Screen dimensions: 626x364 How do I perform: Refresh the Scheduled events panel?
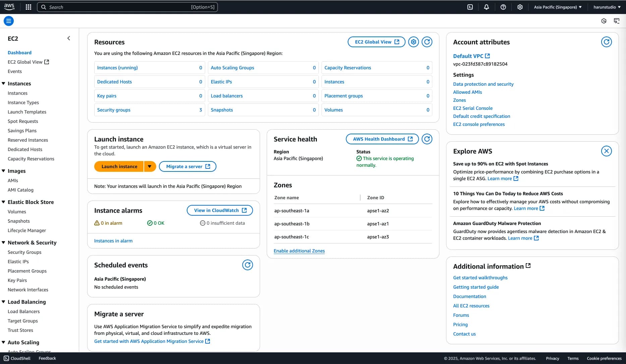[247, 265]
